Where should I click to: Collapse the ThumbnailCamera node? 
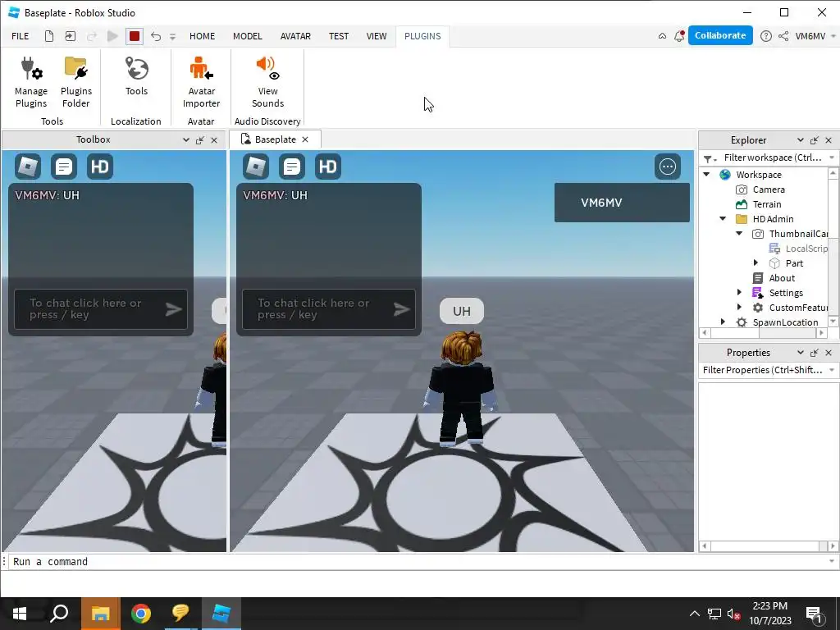coord(739,233)
